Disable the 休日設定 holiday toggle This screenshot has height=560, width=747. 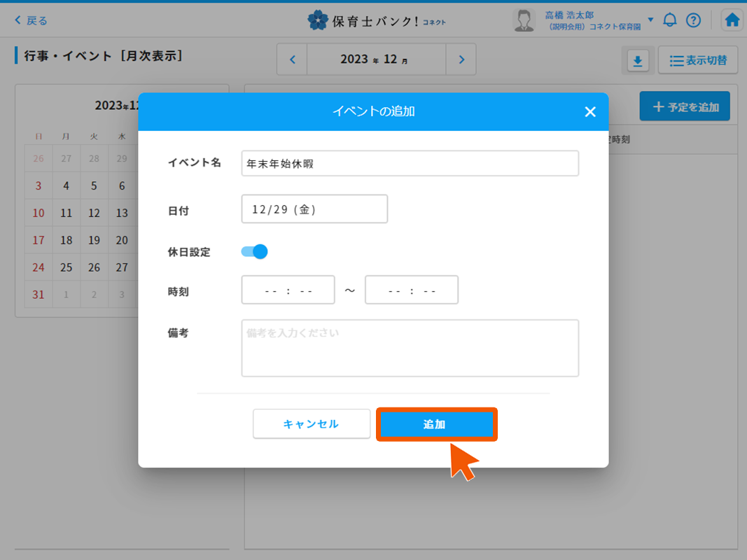tap(253, 251)
